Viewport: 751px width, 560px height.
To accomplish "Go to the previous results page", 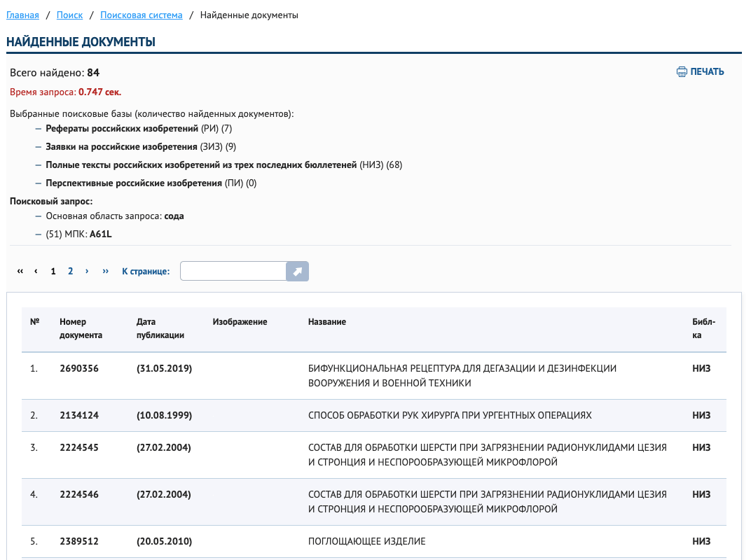I will [x=36, y=272].
